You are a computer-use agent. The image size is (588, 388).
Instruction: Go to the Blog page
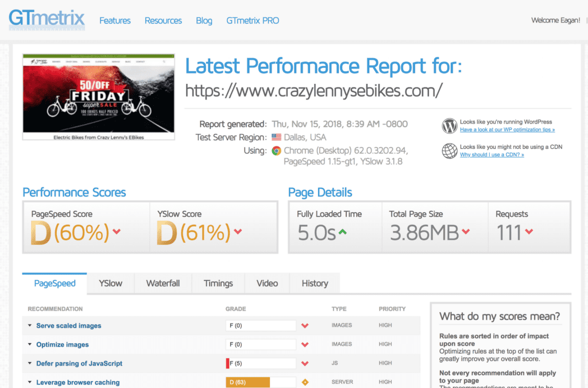pos(204,21)
